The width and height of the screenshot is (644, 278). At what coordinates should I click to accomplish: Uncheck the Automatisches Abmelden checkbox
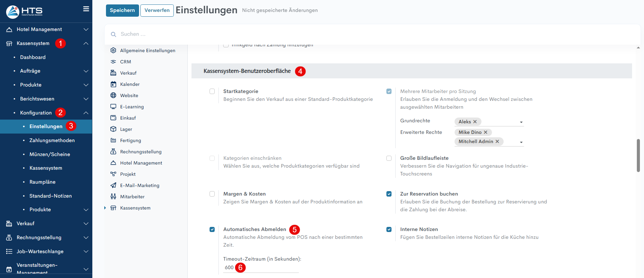(x=212, y=229)
